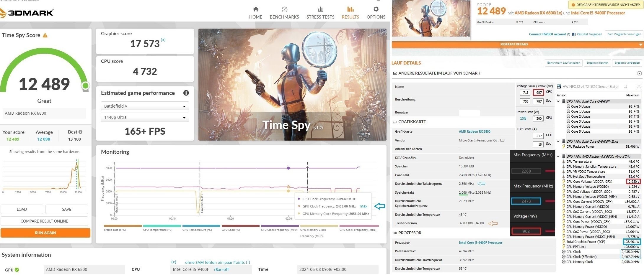
Task: Click the 3DMark logo in the app header
Action: [27, 13]
